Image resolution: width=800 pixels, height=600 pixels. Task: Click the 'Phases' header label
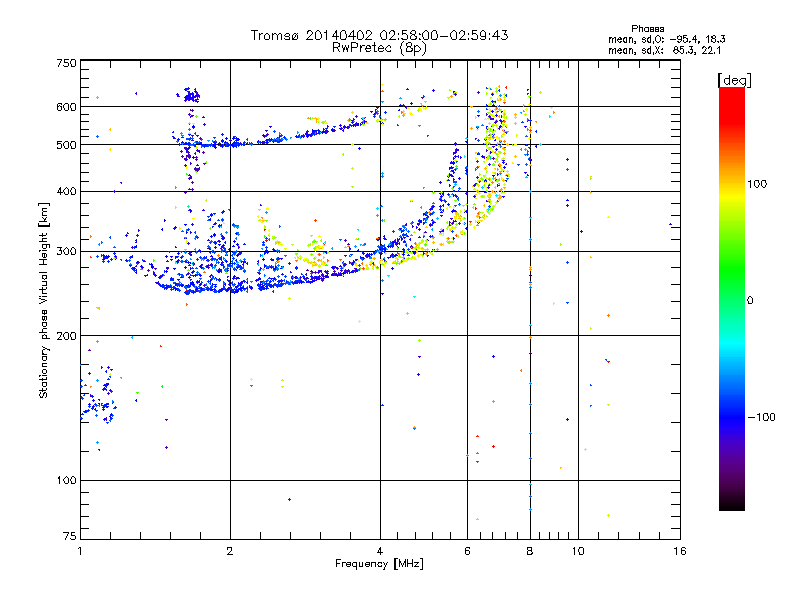(647, 29)
